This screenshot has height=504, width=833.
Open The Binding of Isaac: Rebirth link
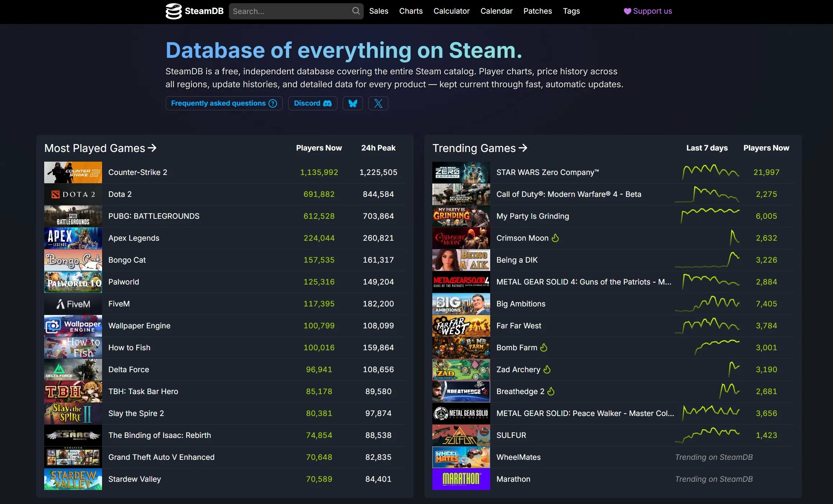[x=160, y=435]
